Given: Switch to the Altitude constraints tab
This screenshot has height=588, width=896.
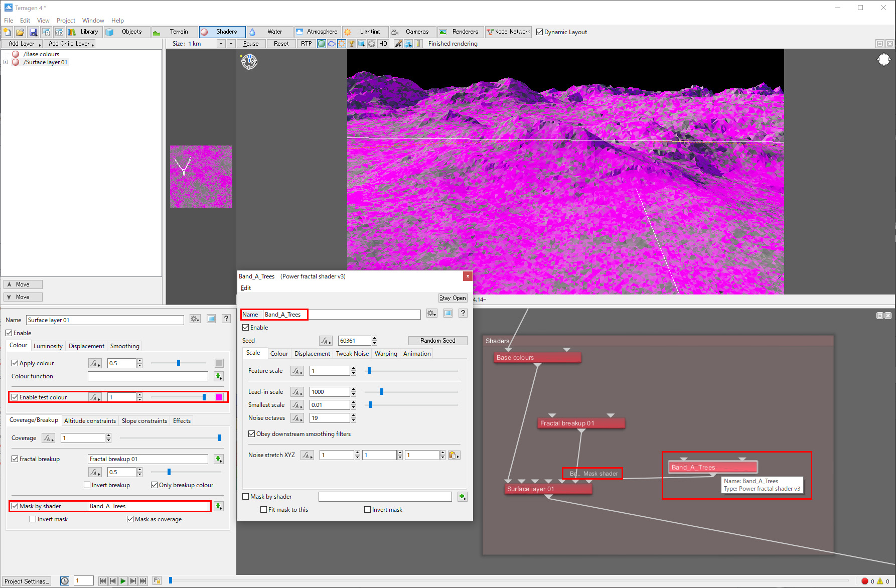Looking at the screenshot, I should (90, 421).
